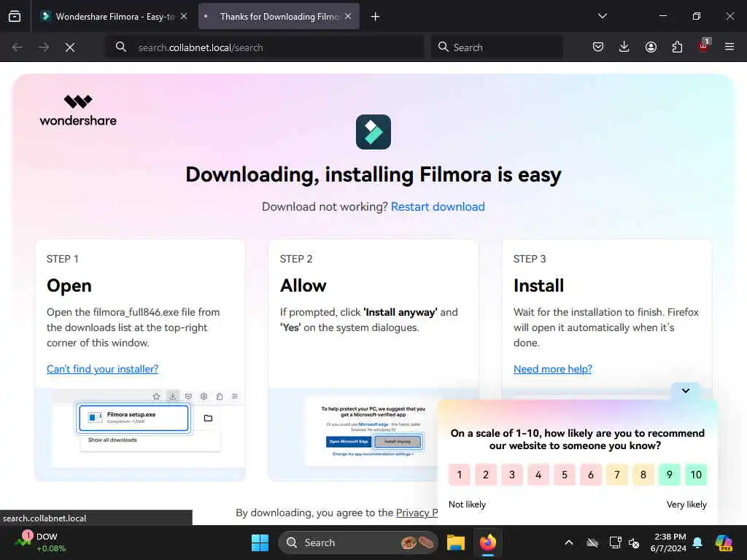This screenshot has width=747, height=560.
Task: Open Windows Start menu
Action: coord(260,542)
